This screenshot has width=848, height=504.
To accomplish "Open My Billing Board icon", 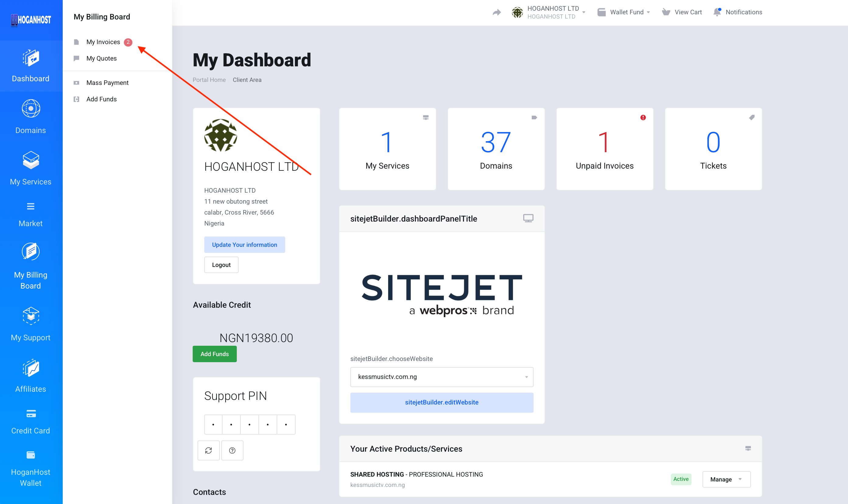I will click(x=31, y=252).
